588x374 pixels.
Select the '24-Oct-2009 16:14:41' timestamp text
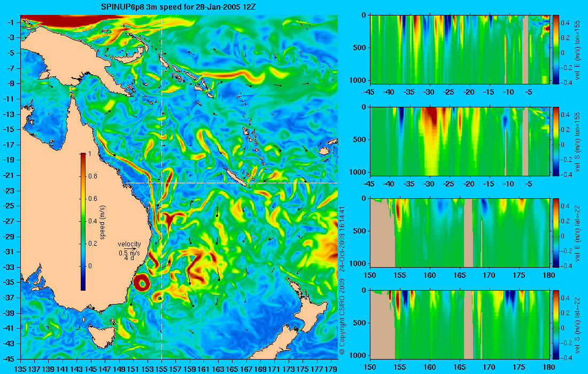pos(342,238)
